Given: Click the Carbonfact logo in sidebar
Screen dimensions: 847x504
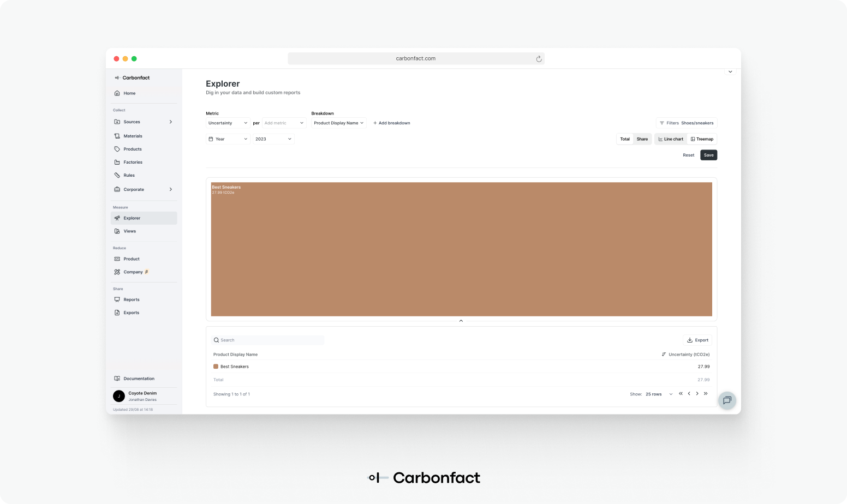Looking at the screenshot, I should click(132, 78).
